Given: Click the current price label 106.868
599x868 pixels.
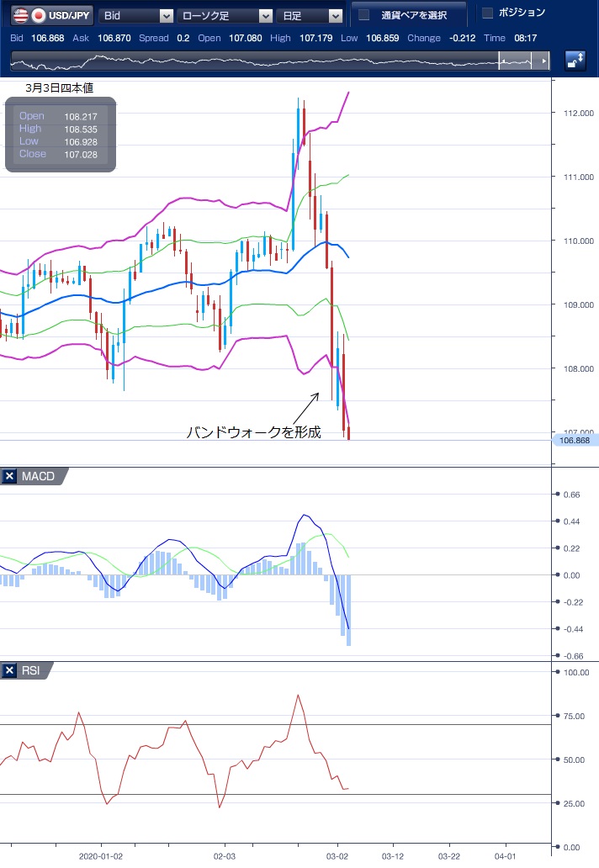Looking at the screenshot, I should [575, 440].
